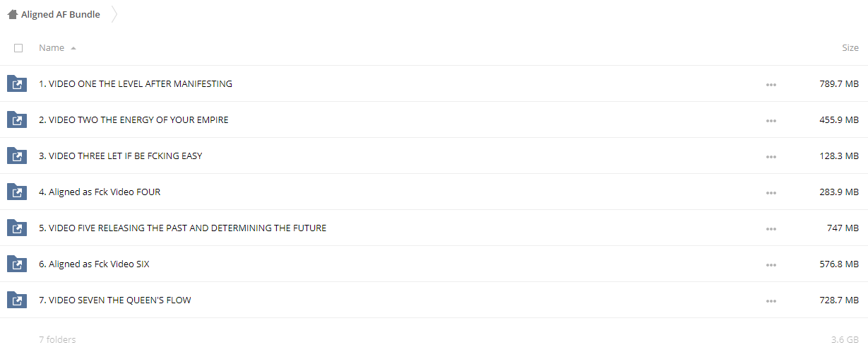Click folder icon for VIDEO THREE row
868x357 pixels.
[16, 156]
